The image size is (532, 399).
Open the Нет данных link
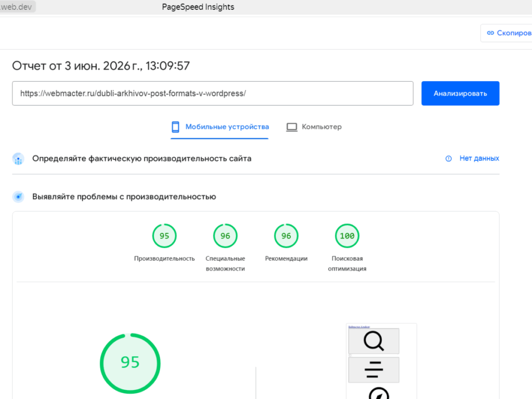point(479,158)
